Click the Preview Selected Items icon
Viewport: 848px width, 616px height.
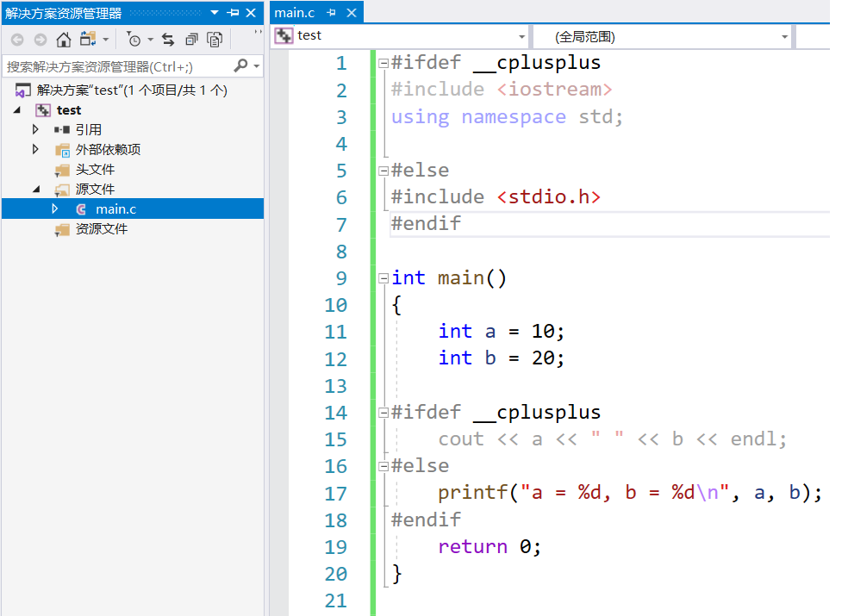click(x=214, y=39)
